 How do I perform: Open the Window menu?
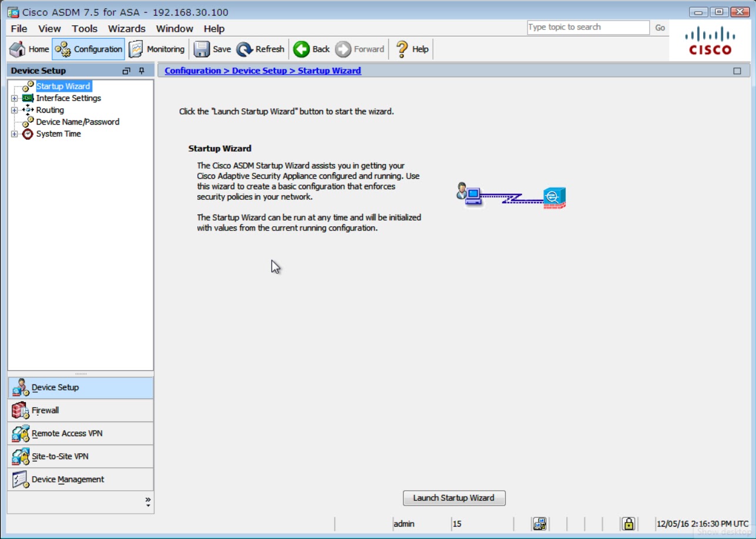coord(174,29)
